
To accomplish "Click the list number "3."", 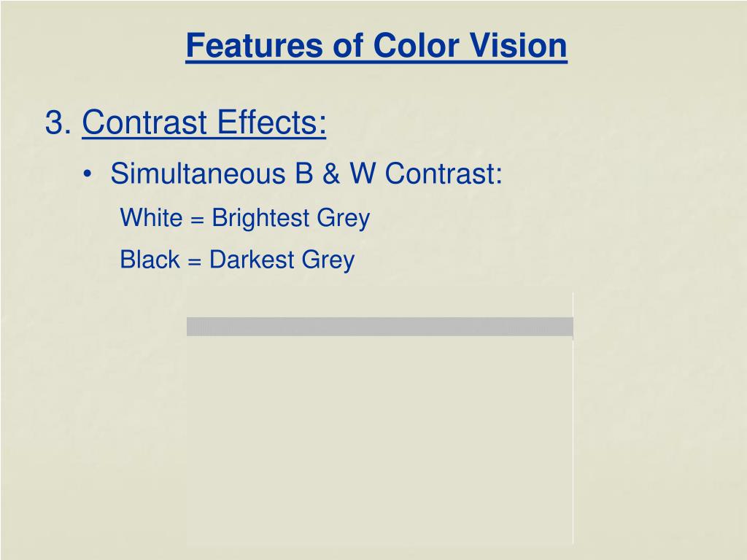I will coord(58,122).
